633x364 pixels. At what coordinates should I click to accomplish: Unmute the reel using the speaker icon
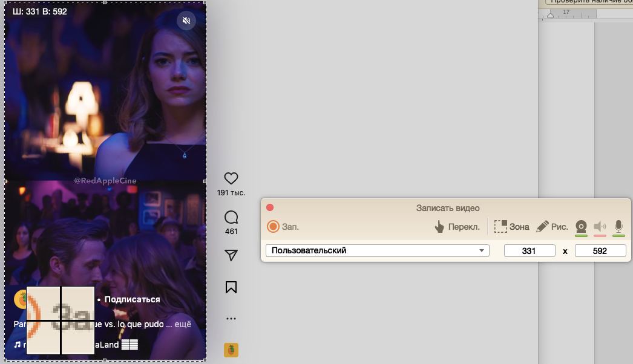[x=186, y=21]
